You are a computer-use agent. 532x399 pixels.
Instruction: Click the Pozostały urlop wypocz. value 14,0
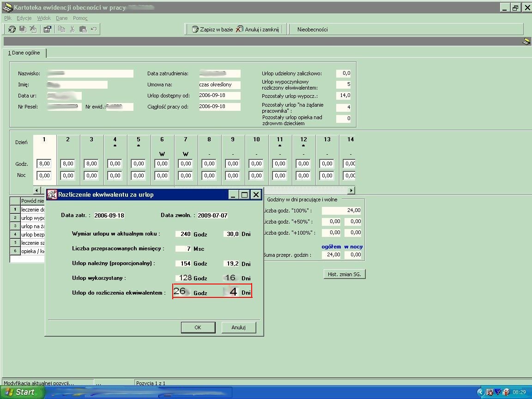pyautogui.click(x=344, y=96)
